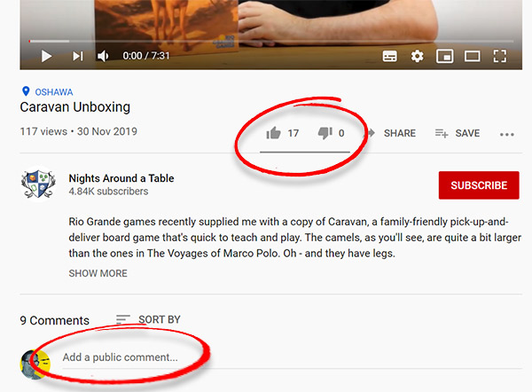Enter fullscreen mode icon
This screenshot has width=532, height=392.
(x=500, y=56)
